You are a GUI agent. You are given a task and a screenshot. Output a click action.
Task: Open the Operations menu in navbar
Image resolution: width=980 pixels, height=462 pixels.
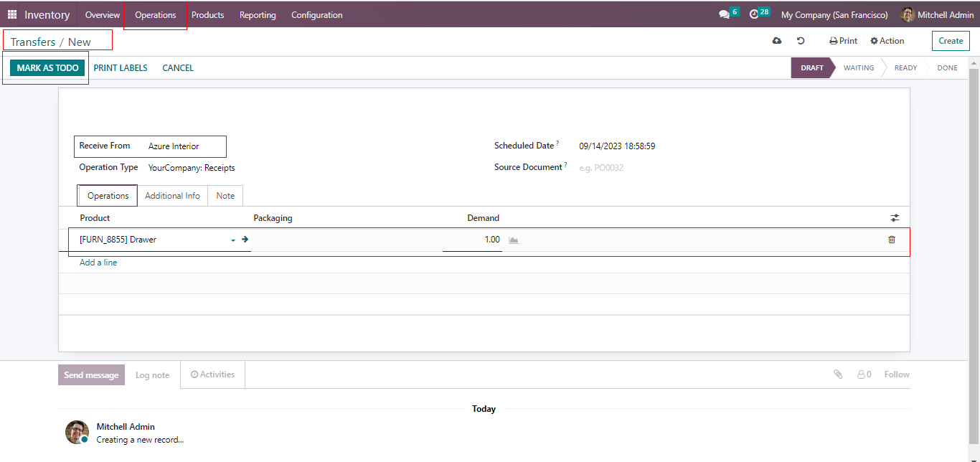click(156, 15)
